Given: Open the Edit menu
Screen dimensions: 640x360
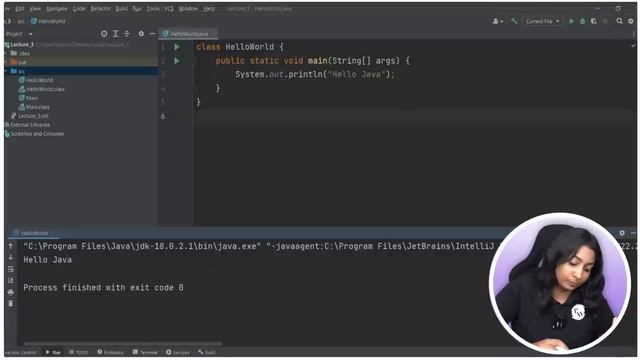Looking at the screenshot, I should 20,9.
